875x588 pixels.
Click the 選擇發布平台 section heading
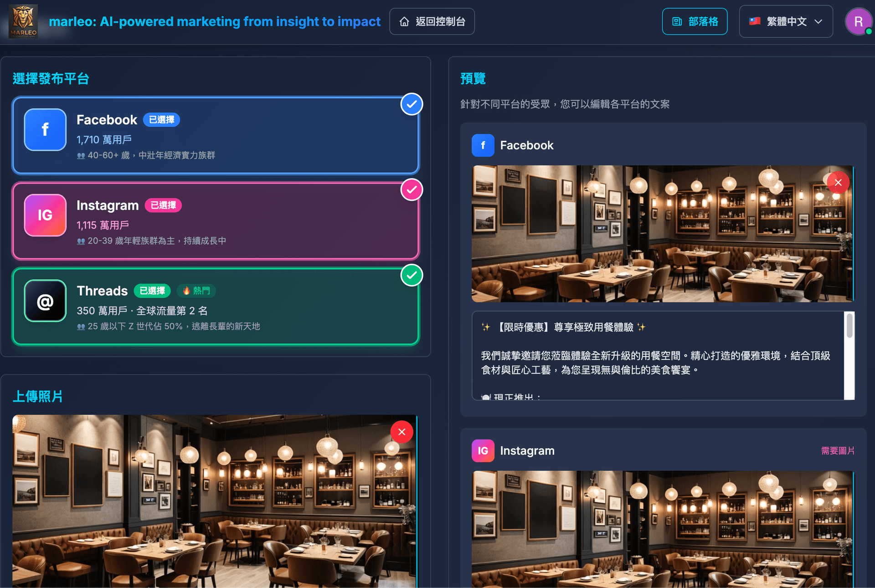point(51,79)
